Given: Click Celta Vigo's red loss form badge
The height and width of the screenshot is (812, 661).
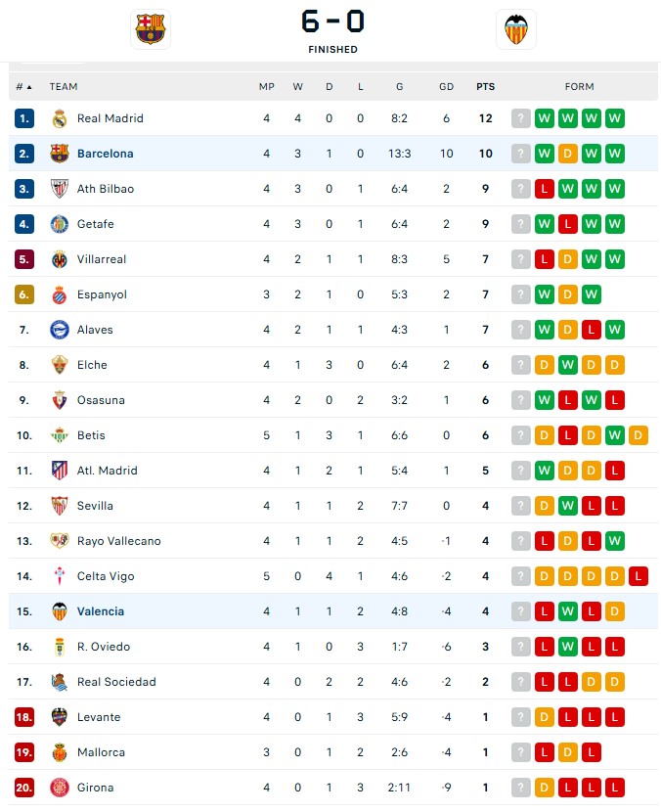Looking at the screenshot, I should pyautogui.click(x=638, y=576).
